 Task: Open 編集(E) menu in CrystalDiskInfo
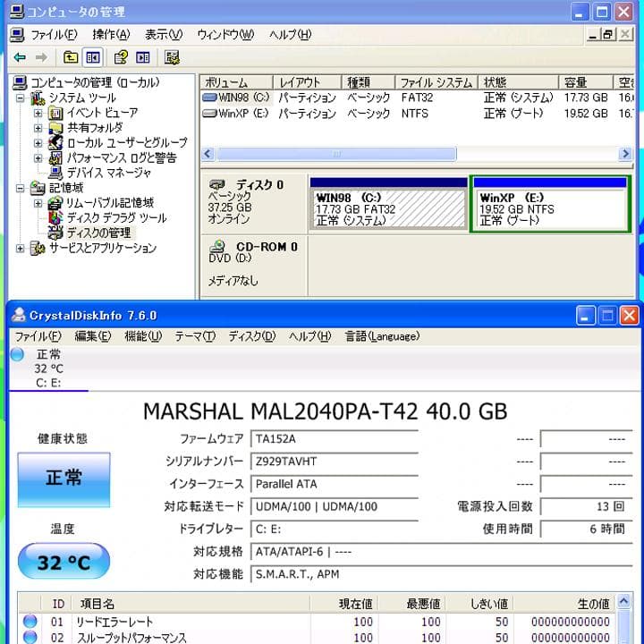point(93,336)
